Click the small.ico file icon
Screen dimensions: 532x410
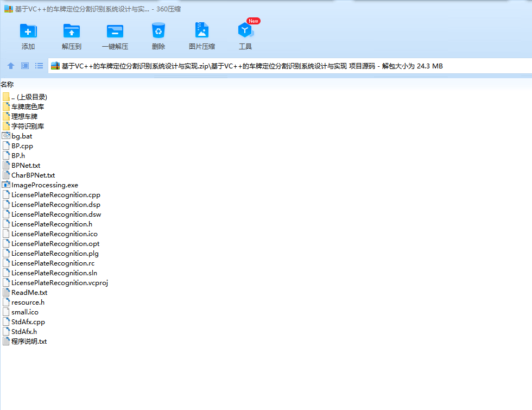6,312
